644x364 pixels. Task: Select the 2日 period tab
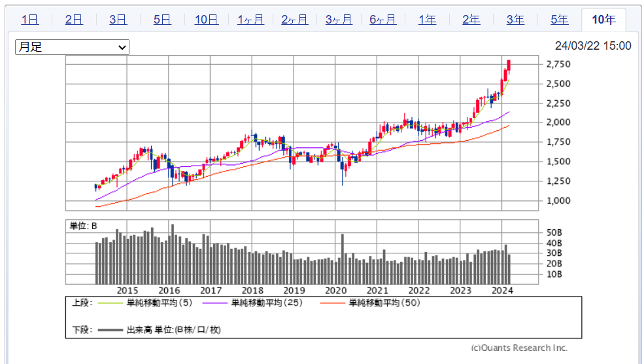click(74, 20)
